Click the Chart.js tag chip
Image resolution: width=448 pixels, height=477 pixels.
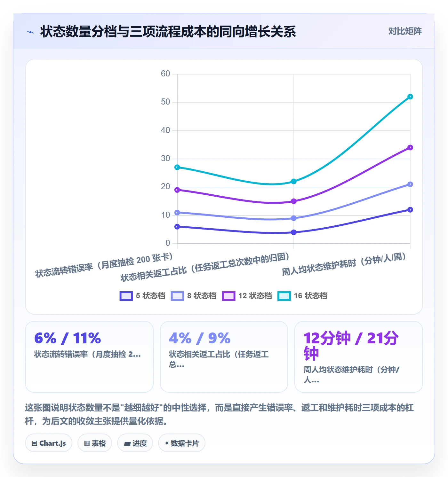coord(49,443)
